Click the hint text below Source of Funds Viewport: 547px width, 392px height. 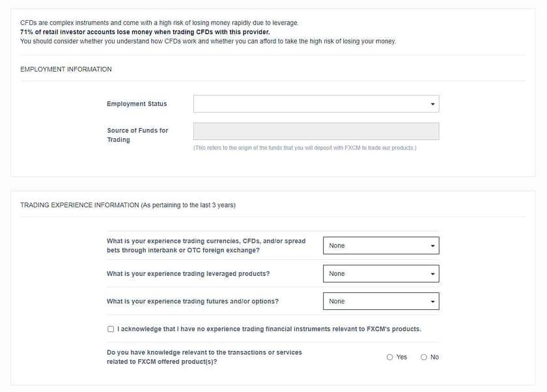click(305, 148)
